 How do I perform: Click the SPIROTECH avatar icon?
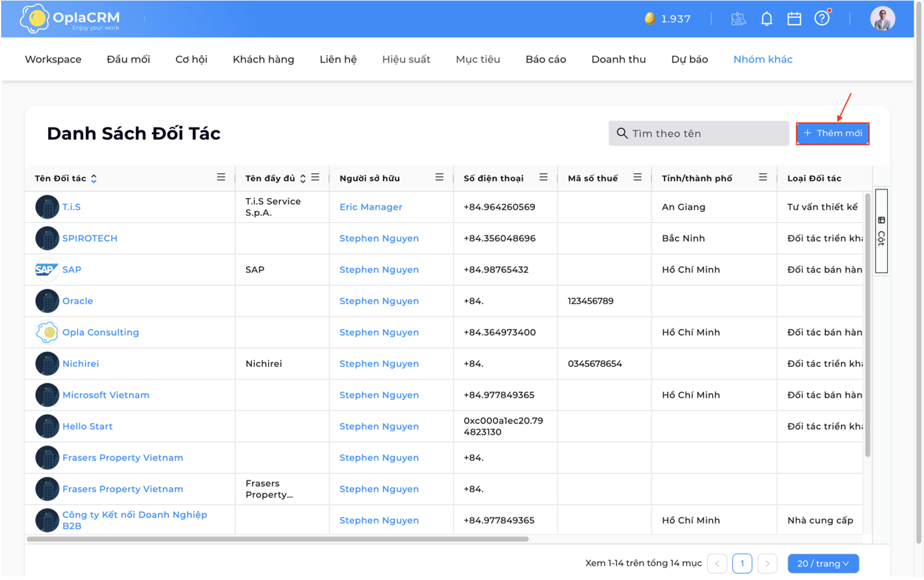(47, 238)
